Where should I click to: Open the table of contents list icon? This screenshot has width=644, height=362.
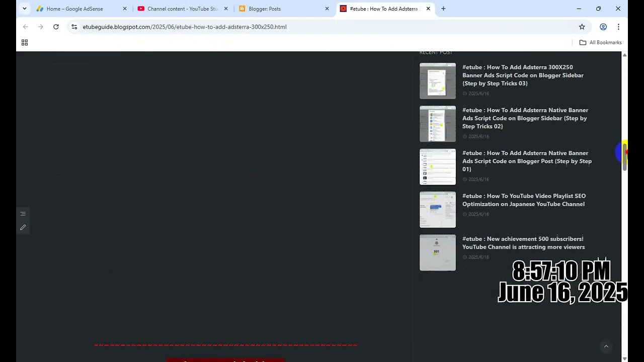point(23,214)
